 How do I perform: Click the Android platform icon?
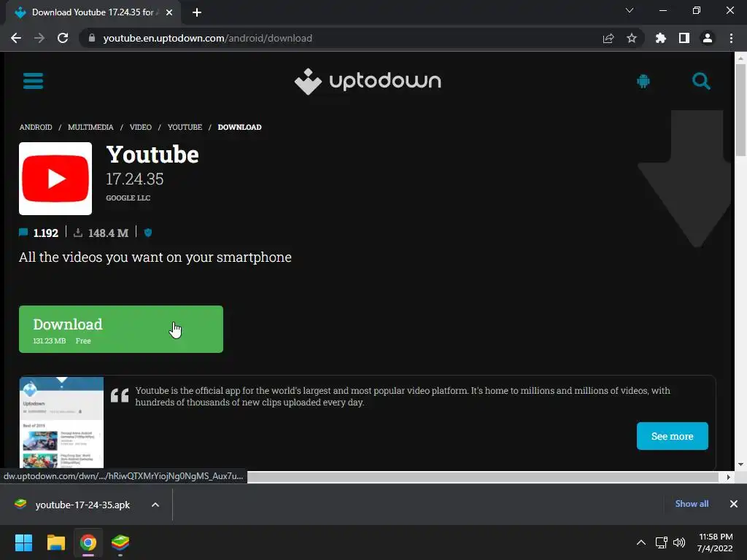click(x=643, y=81)
